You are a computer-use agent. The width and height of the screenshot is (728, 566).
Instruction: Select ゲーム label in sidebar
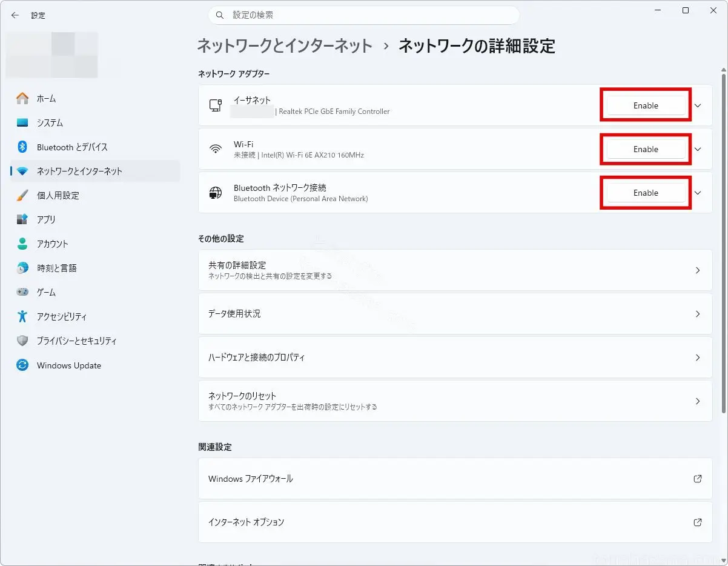tap(46, 292)
